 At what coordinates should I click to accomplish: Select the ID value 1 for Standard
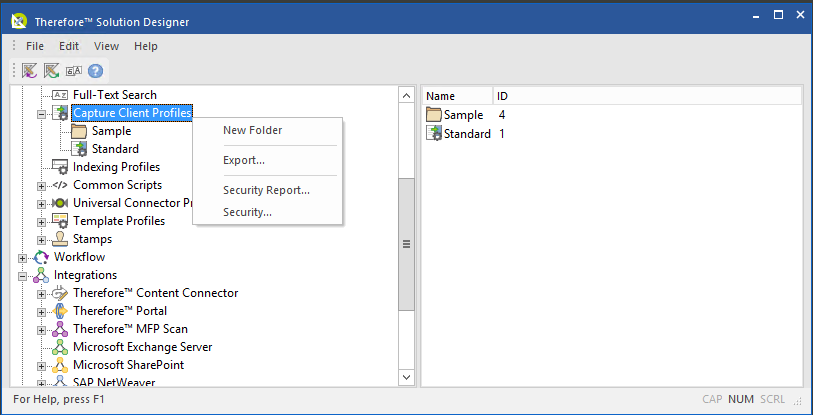coord(502,134)
